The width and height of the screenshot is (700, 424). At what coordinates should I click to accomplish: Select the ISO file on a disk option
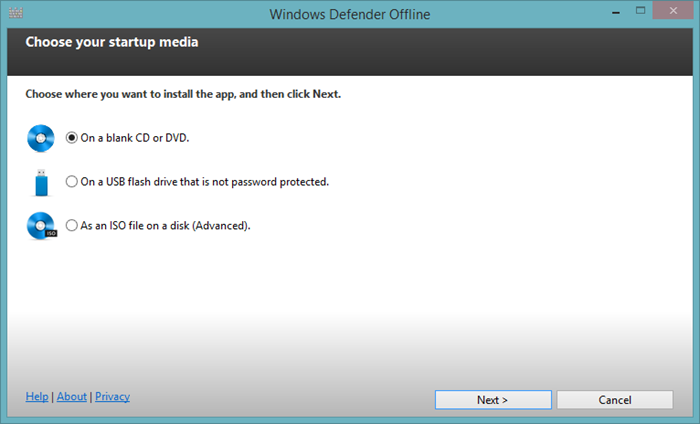[x=71, y=225]
